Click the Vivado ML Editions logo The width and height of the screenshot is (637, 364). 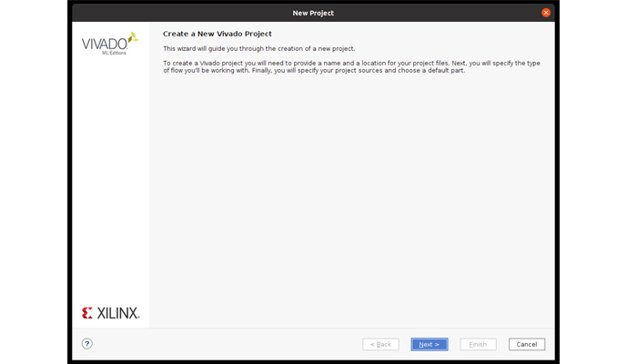pos(110,44)
